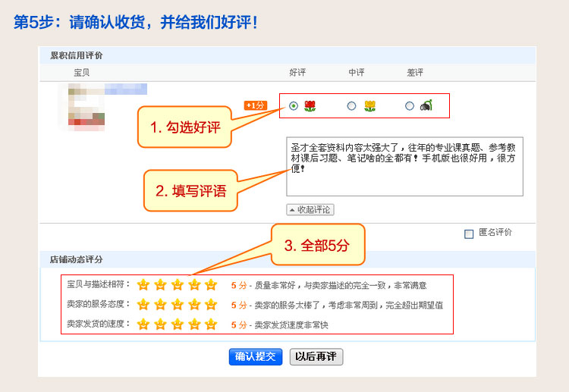Click the 确认提交 button

pos(256,357)
